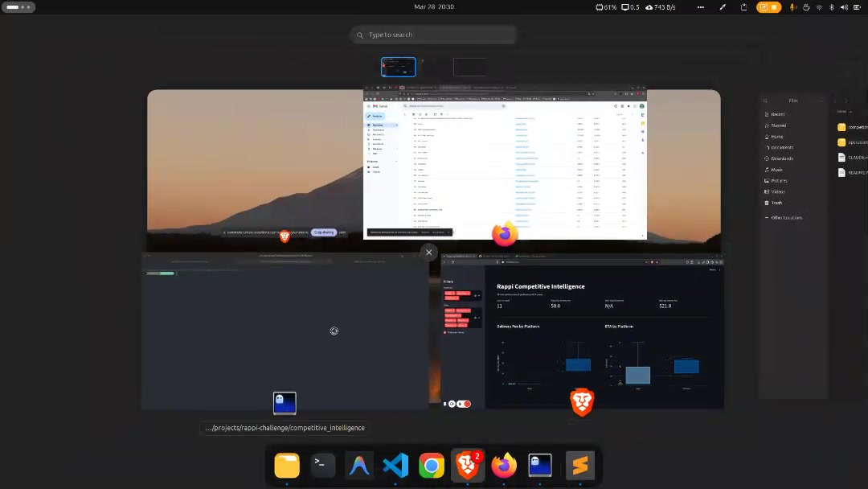Open Firefox from the dock
Image resolution: width=868 pixels, height=489 pixels.
504,466
